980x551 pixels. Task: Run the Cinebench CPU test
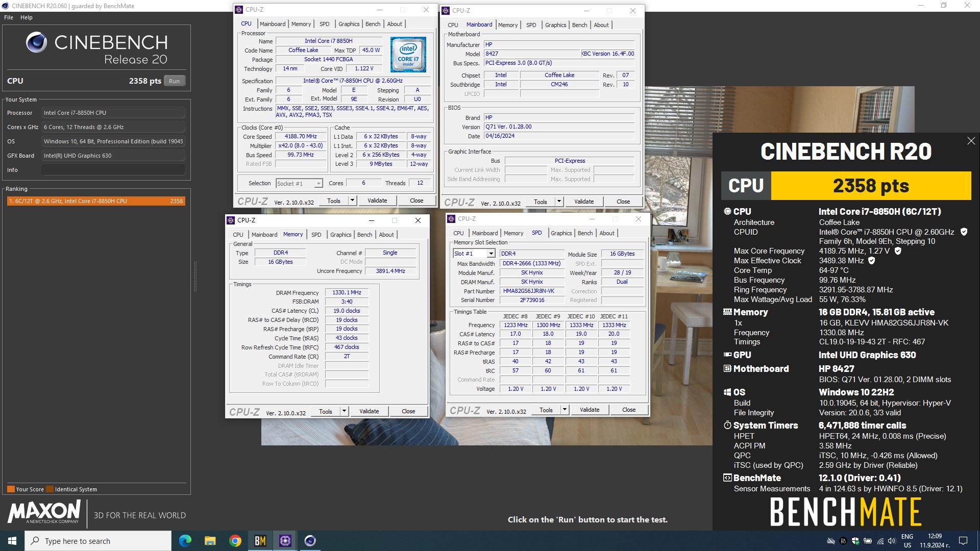(175, 81)
